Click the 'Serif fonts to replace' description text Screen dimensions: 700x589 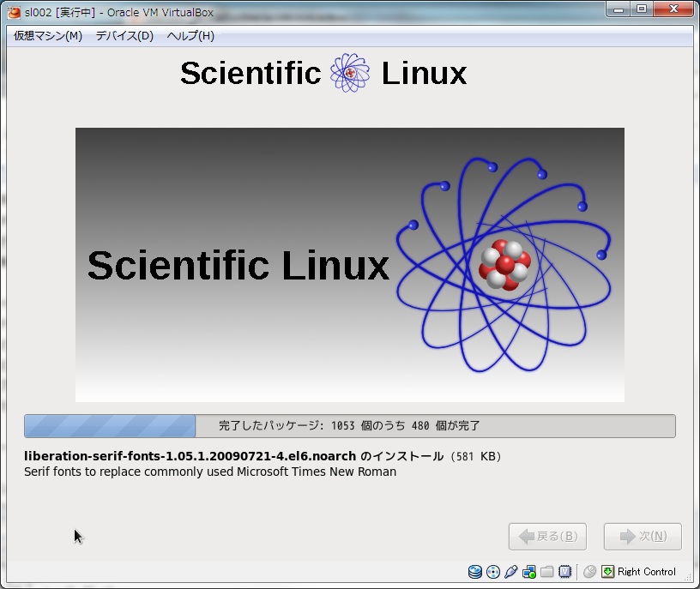(x=210, y=472)
